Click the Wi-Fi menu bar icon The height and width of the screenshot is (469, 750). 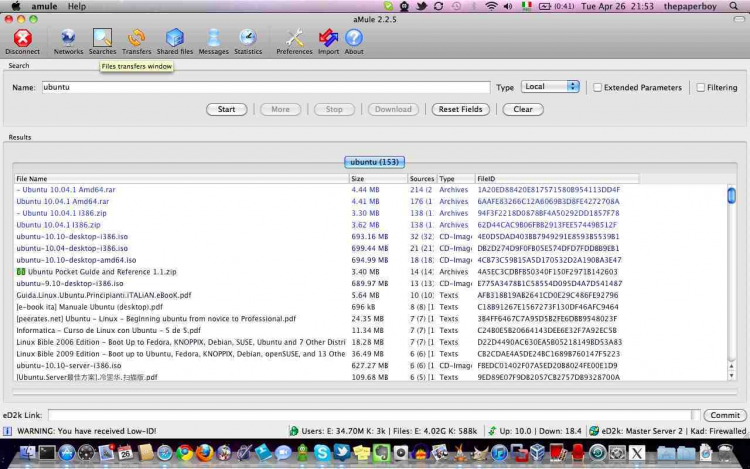(491, 6)
